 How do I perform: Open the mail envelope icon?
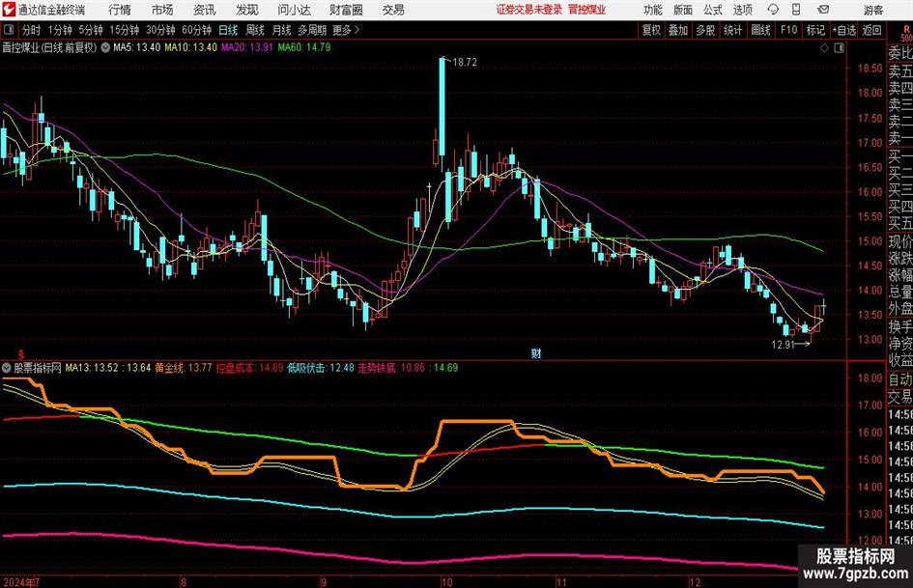tap(823, 10)
